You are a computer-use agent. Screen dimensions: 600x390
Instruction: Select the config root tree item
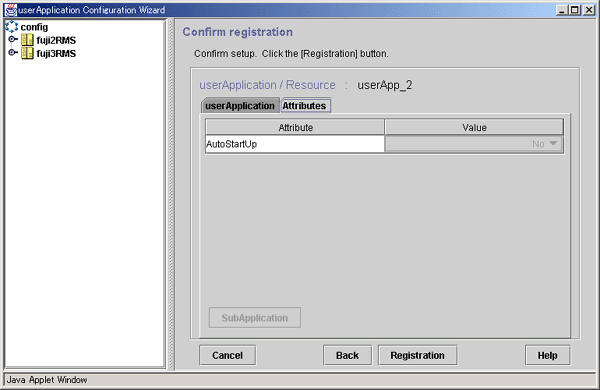coord(34,27)
